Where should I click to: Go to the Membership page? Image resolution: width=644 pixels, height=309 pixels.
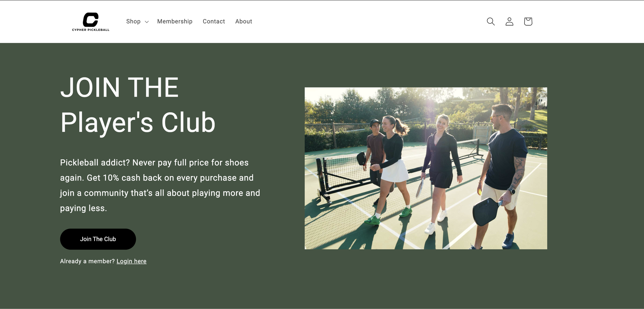(x=175, y=21)
